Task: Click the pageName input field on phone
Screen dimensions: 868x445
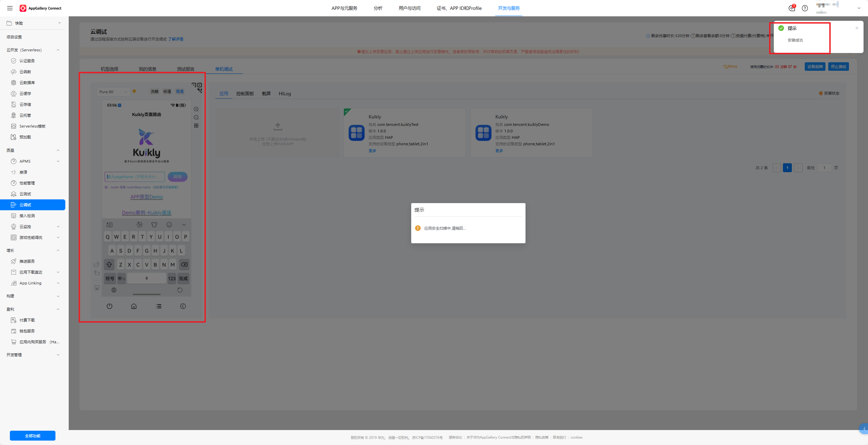Action: [x=135, y=177]
